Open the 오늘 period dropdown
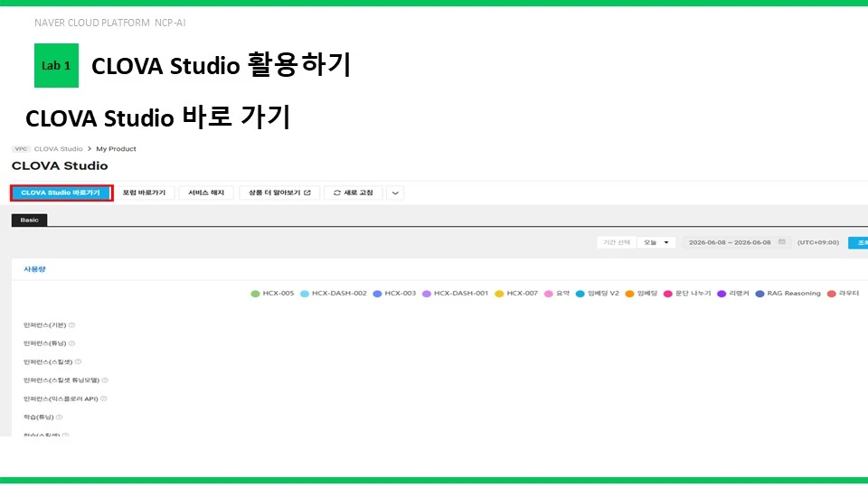This screenshot has height=488, width=868. click(x=656, y=242)
